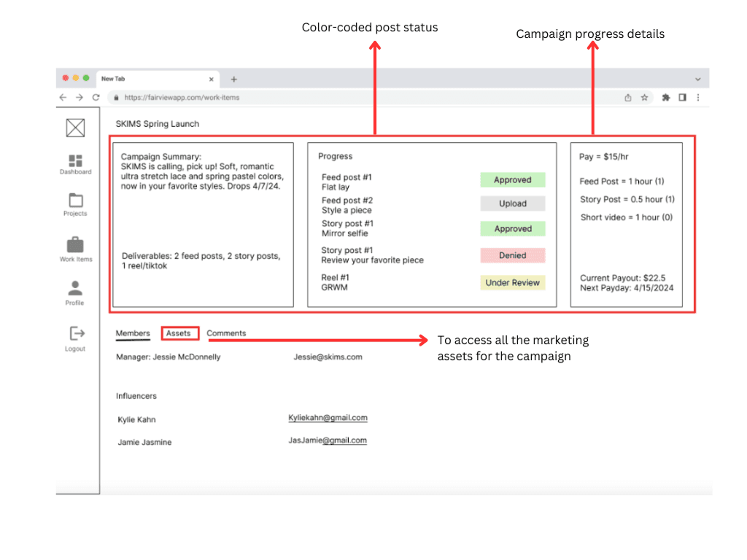Image resolution: width=747 pixels, height=560 pixels.
Task: Reload the page with refresh icon
Action: coord(96,98)
